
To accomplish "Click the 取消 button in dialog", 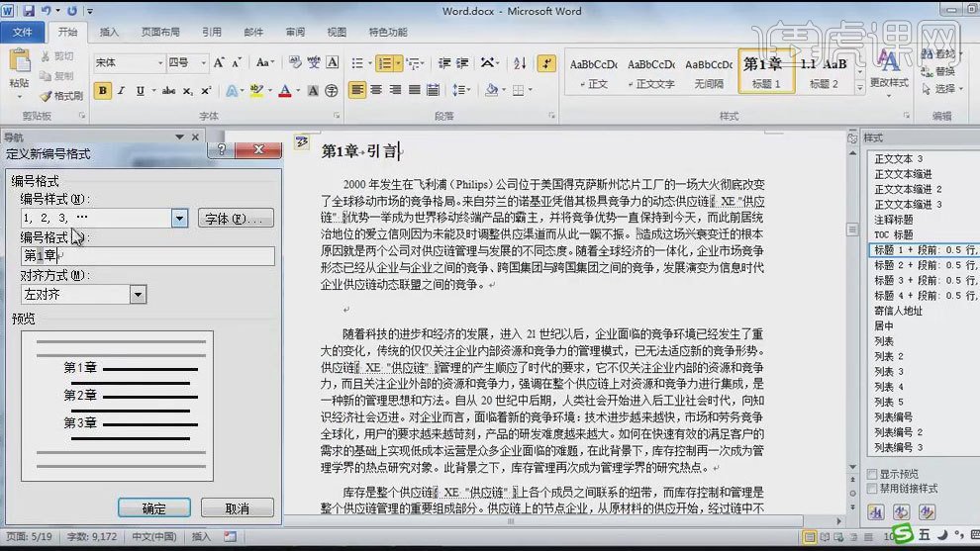I will click(x=237, y=507).
